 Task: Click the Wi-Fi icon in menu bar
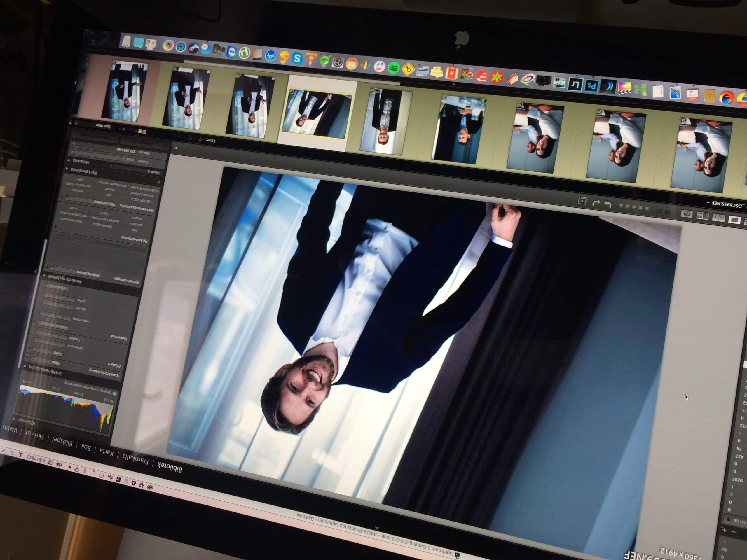[77, 469]
